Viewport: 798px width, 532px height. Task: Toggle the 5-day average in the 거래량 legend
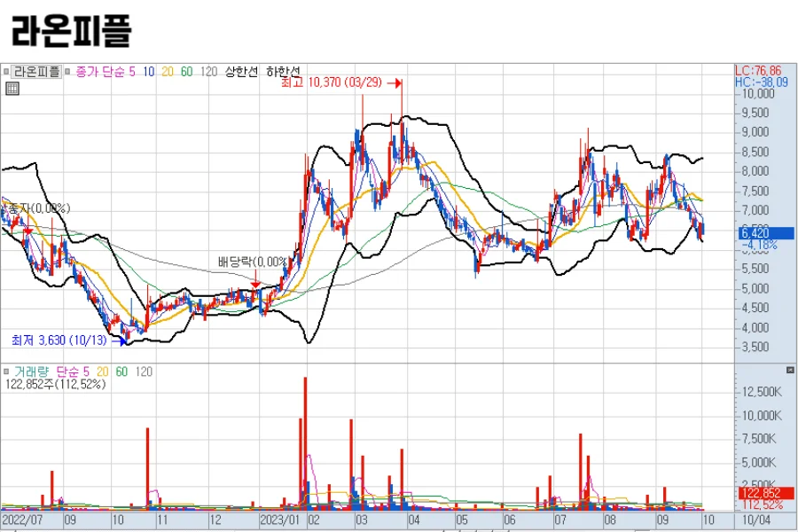86,372
